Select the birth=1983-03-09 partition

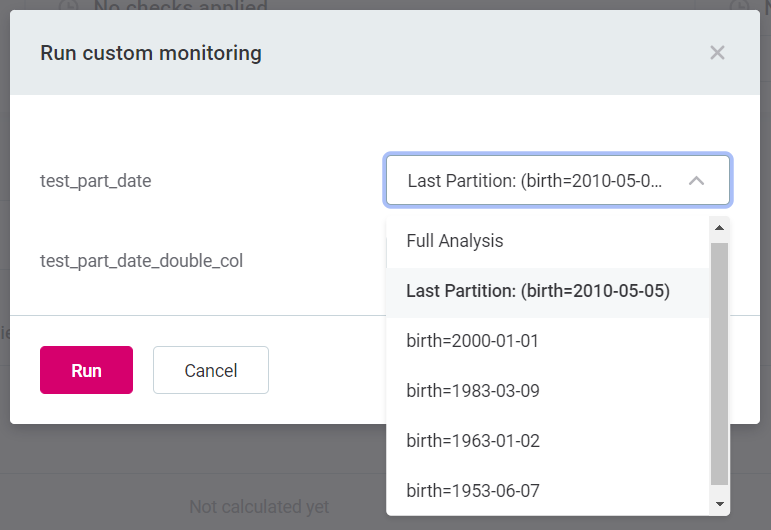[x=472, y=391]
